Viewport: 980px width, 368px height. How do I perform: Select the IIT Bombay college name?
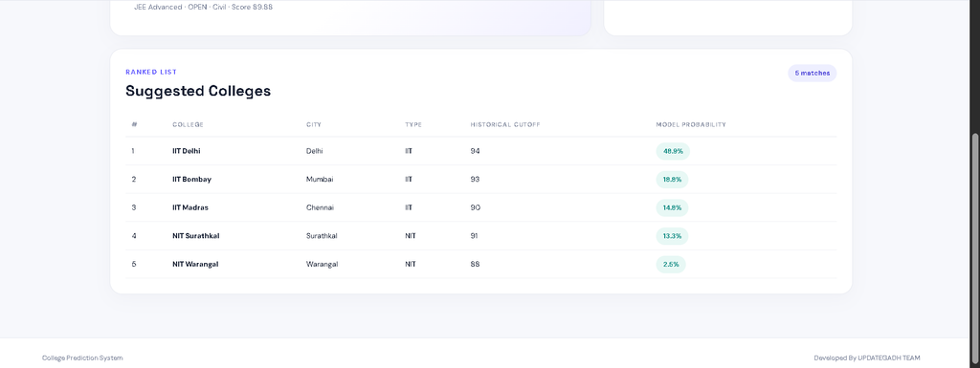(x=191, y=179)
